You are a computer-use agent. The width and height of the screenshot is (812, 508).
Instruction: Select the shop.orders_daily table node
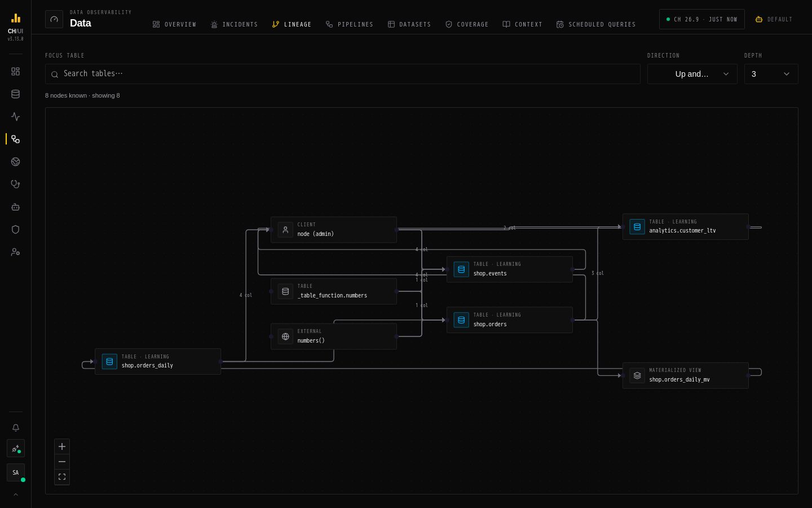(158, 361)
